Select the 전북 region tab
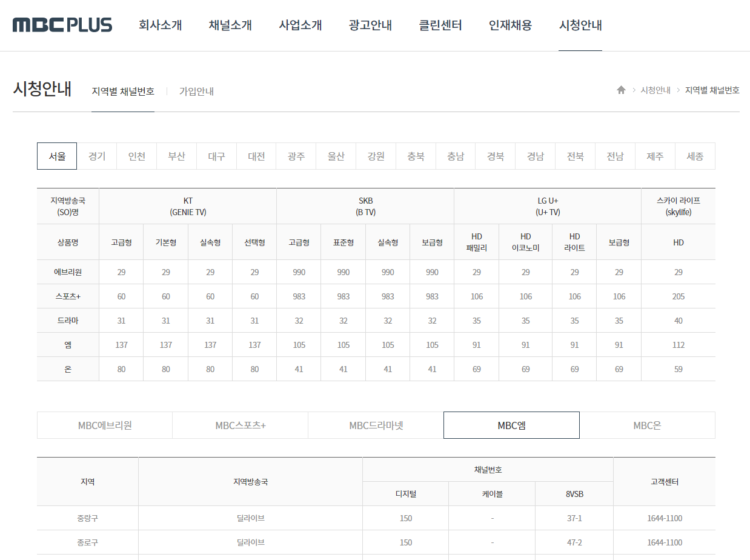The image size is (750, 560). 576,156
